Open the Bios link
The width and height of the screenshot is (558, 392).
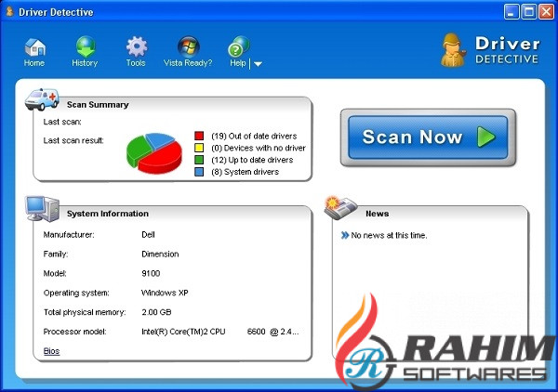tap(51, 350)
